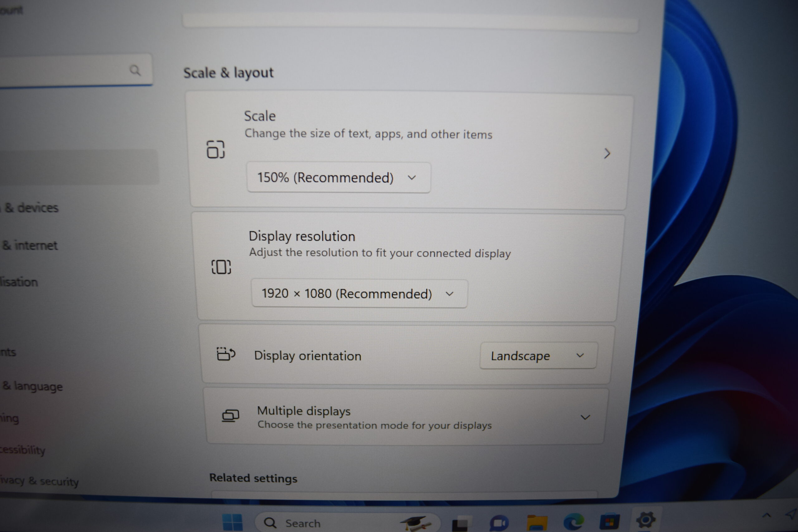This screenshot has width=798, height=532.
Task: Click 'Choose the presentation mode' description
Action: 375,425
